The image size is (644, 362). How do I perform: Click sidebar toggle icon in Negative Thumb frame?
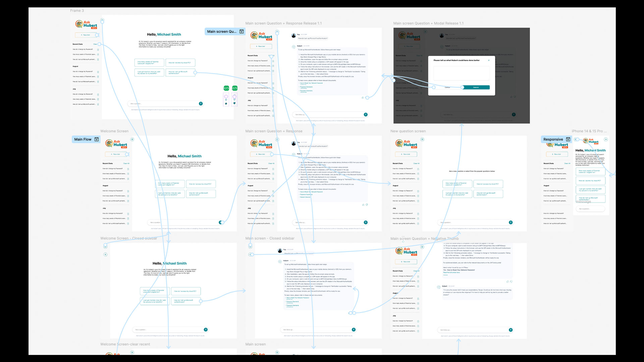(422, 247)
